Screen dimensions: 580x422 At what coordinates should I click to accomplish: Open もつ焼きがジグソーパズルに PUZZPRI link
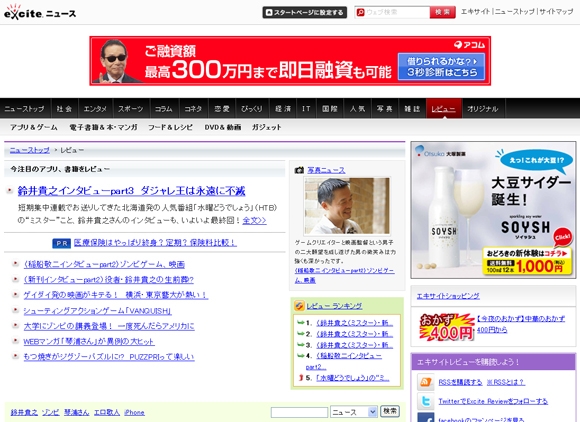point(109,357)
